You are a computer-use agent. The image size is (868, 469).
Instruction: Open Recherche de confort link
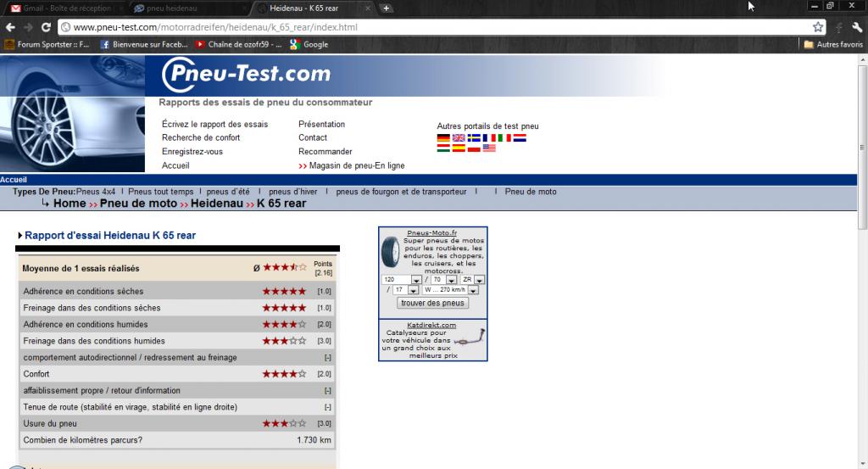pyautogui.click(x=201, y=137)
